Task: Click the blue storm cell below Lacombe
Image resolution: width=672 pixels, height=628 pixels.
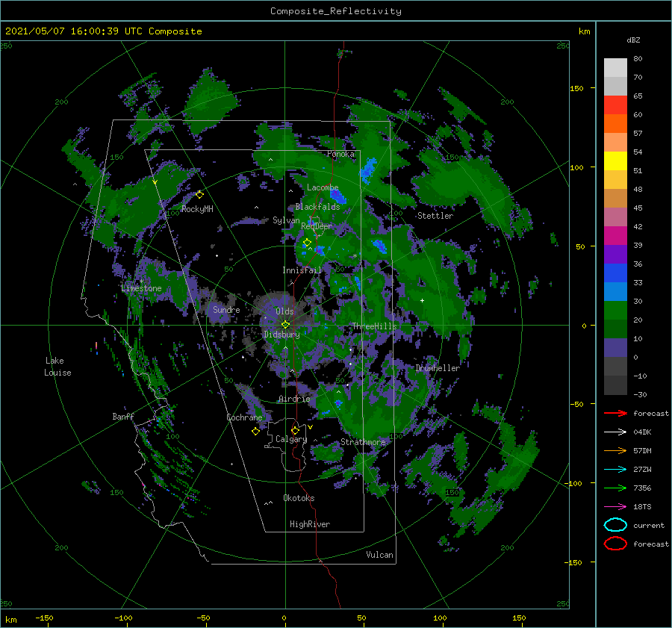Action: click(338, 196)
